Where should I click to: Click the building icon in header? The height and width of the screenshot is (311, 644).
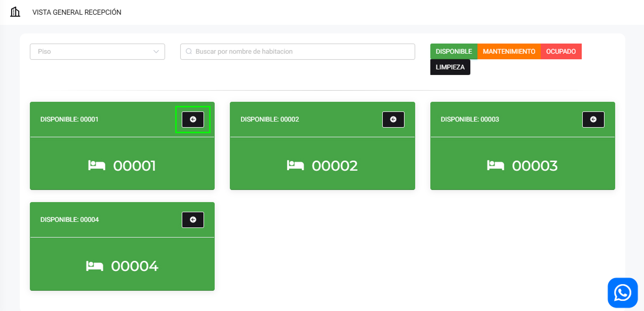click(15, 12)
